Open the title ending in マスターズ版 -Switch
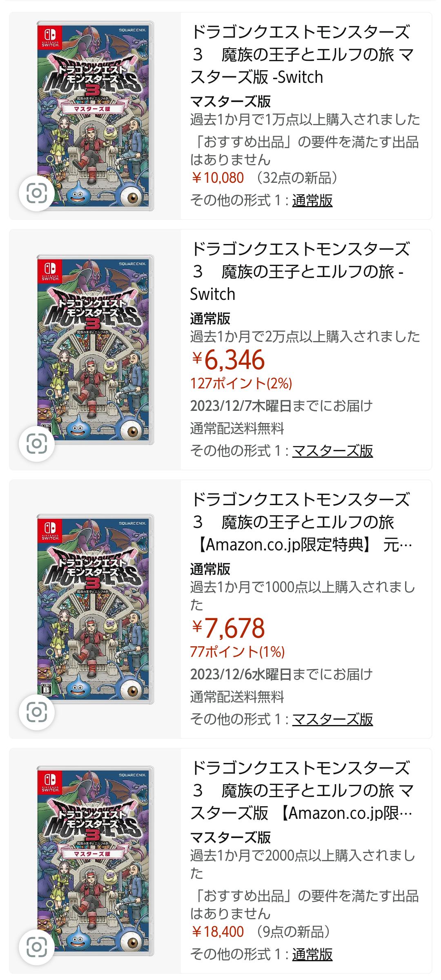This screenshot has height=980, width=441. (x=301, y=55)
